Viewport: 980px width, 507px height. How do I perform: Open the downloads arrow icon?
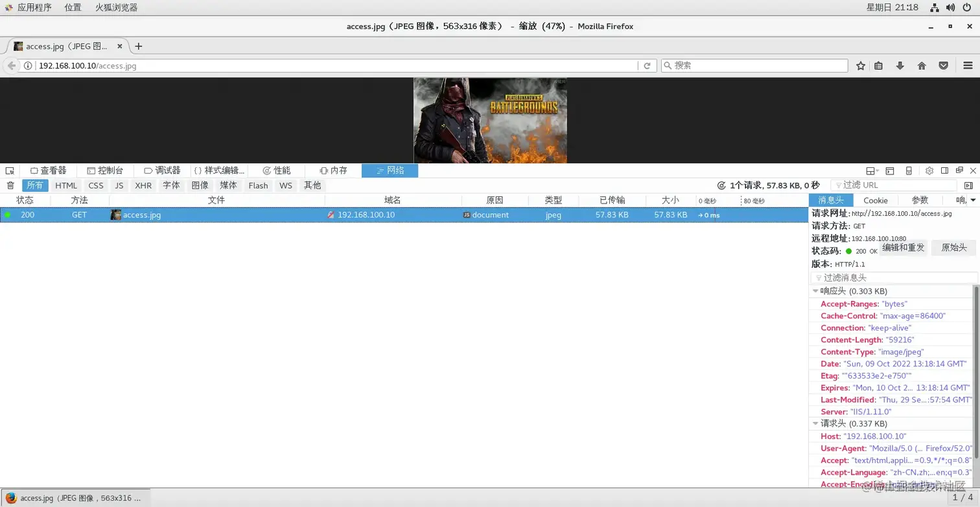(x=900, y=65)
